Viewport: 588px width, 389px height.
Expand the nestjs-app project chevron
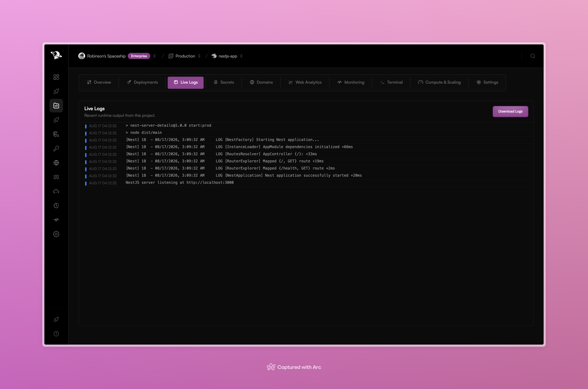pos(241,56)
